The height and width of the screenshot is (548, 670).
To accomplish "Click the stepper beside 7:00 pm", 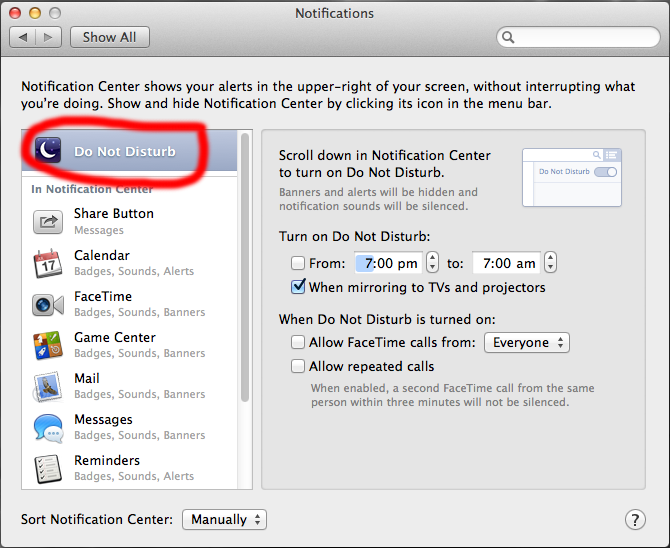I will [432, 263].
